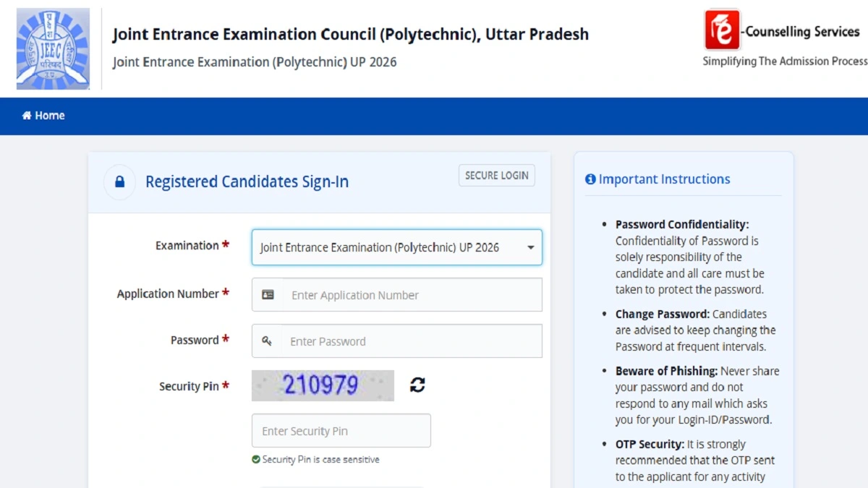Click the e-Counselling Services logo

pyautogui.click(x=722, y=31)
